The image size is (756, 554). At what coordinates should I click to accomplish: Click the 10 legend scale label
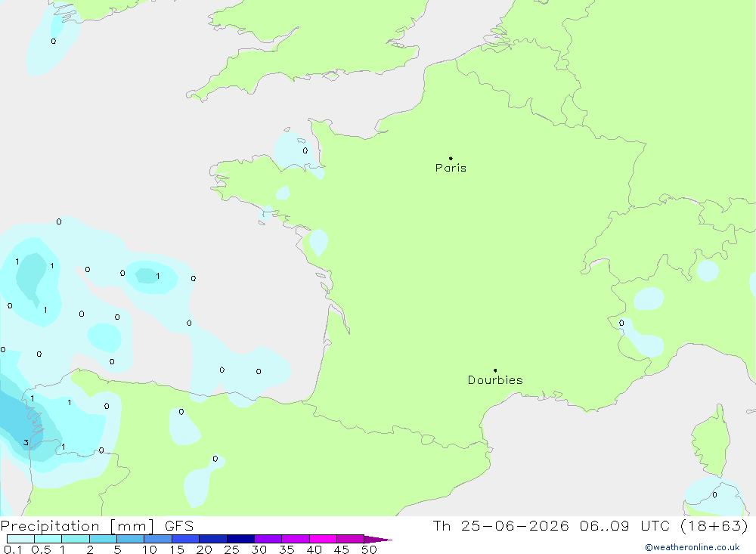pos(149,549)
